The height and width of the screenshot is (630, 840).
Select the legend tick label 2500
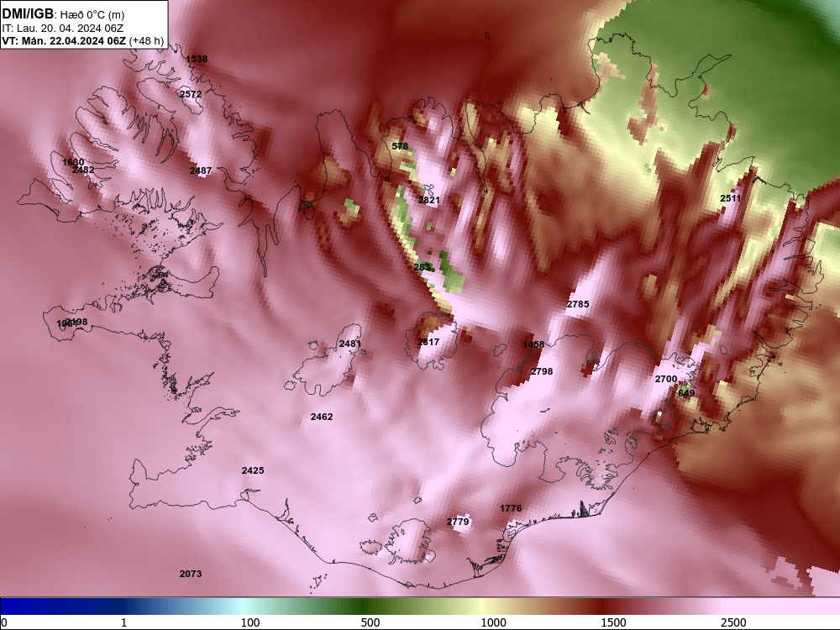(x=733, y=623)
